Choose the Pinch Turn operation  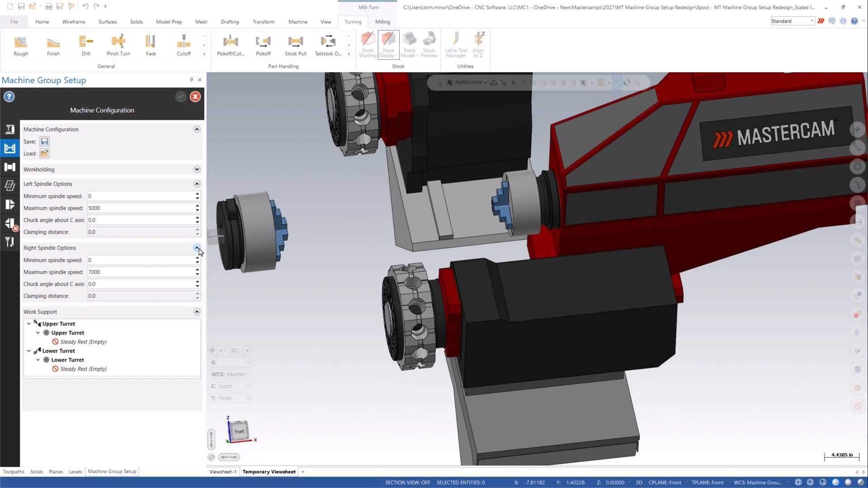118,46
